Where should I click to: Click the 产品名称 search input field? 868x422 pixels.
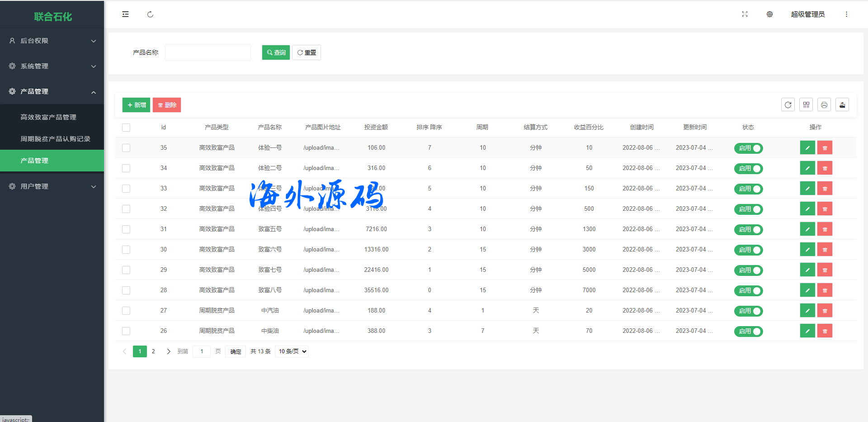point(208,52)
